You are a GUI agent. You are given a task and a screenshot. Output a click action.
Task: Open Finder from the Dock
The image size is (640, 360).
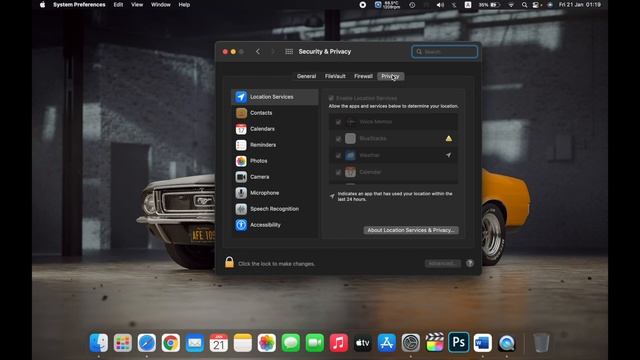(99, 342)
